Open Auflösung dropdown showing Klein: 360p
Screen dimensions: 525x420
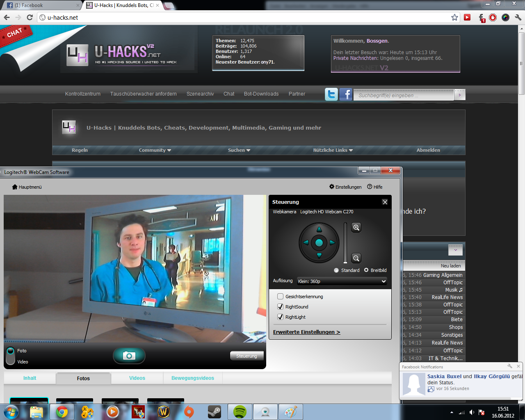click(x=342, y=281)
